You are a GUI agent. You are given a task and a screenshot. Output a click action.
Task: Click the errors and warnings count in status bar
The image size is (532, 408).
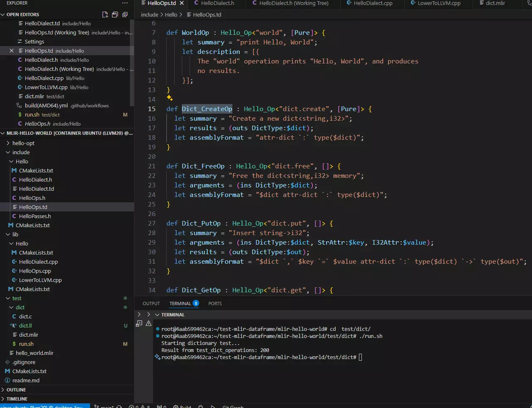139,406
